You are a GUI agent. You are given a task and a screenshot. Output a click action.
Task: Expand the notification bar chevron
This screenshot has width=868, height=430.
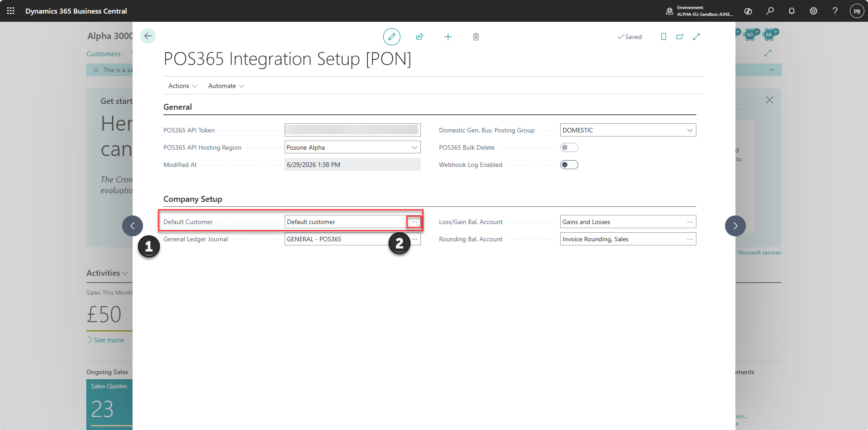(772, 70)
